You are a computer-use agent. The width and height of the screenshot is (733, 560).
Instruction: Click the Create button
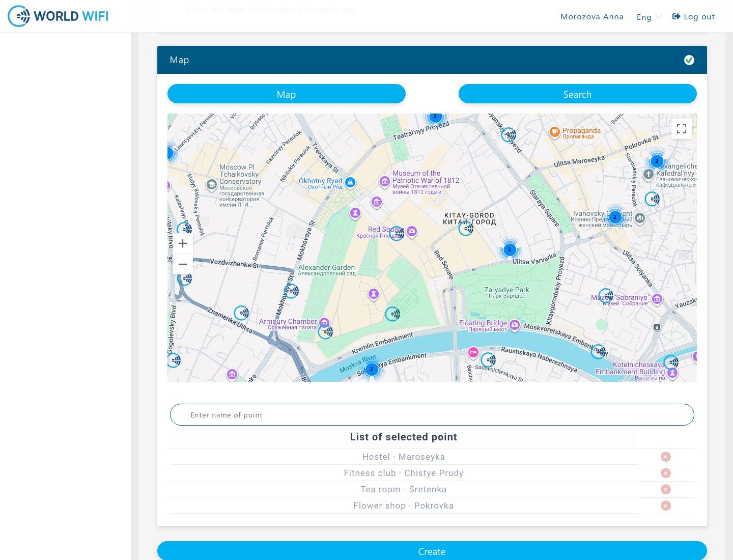pos(432,551)
